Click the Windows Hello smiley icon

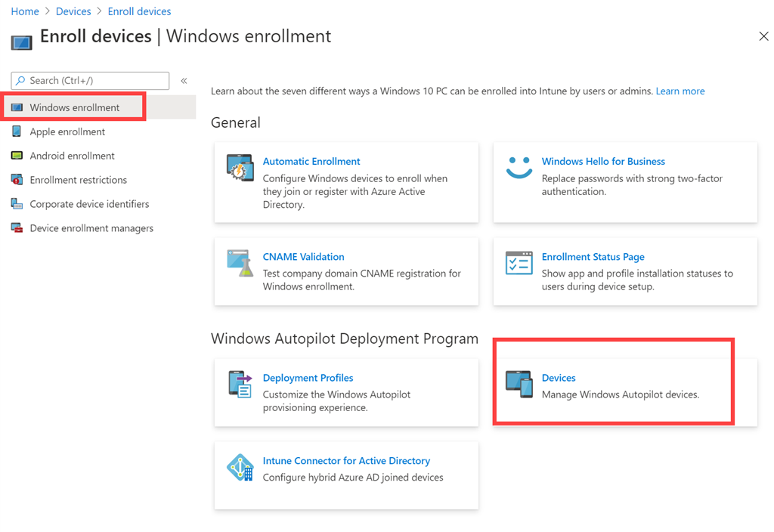point(519,168)
